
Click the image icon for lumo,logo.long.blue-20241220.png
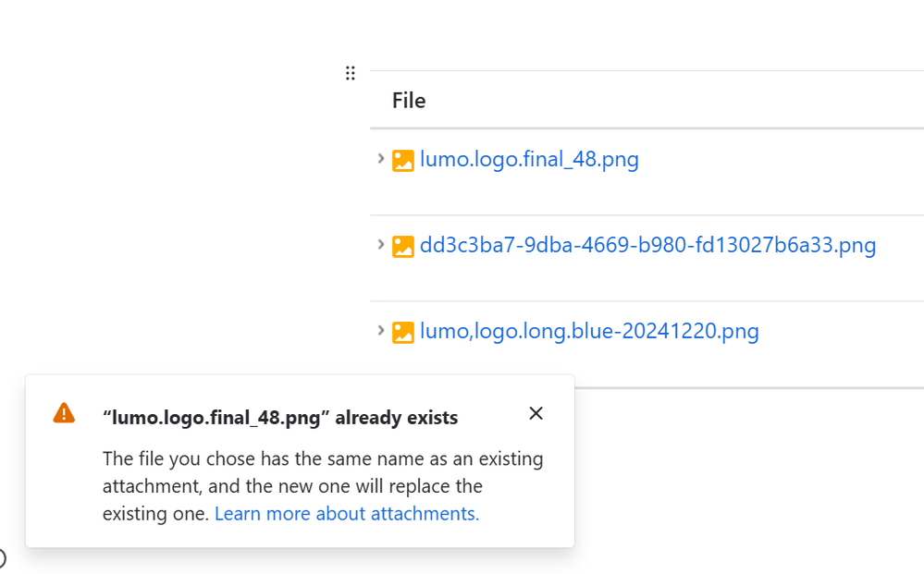[x=403, y=333]
